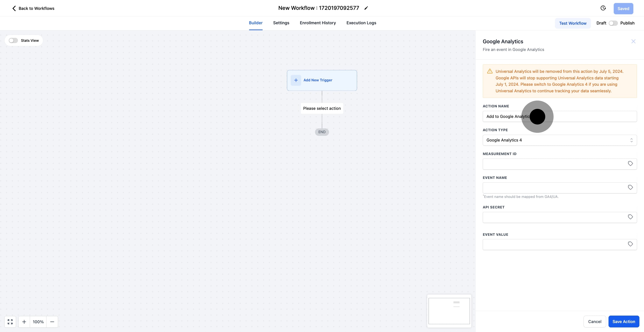
Task: Zoom out with the minus icon
Action: tap(52, 322)
